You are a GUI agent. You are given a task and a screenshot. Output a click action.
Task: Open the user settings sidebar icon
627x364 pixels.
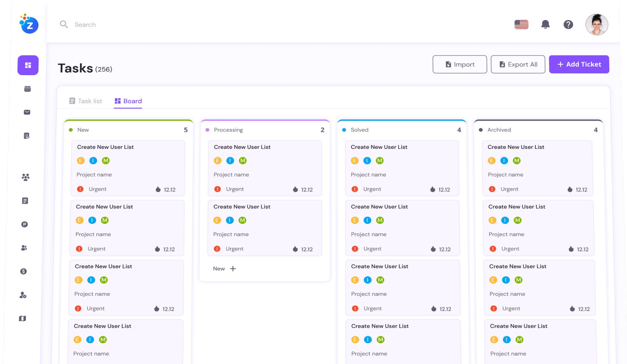coord(23,295)
